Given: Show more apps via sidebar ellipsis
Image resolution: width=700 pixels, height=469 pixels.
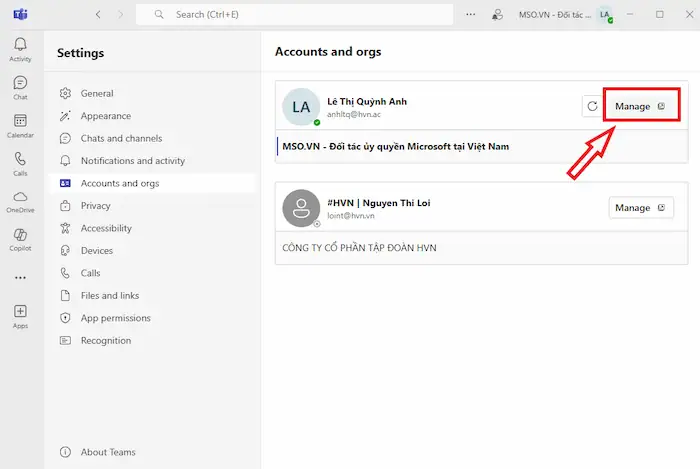Looking at the screenshot, I should coord(20,277).
